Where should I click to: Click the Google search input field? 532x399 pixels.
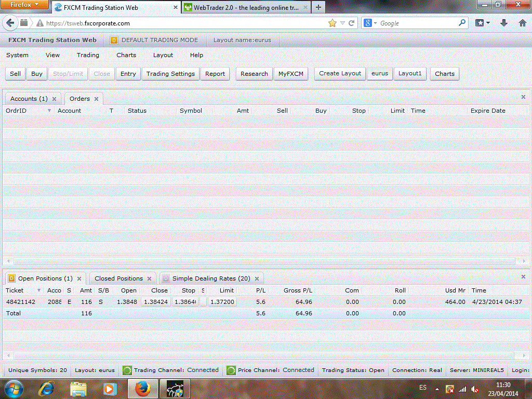[417, 23]
